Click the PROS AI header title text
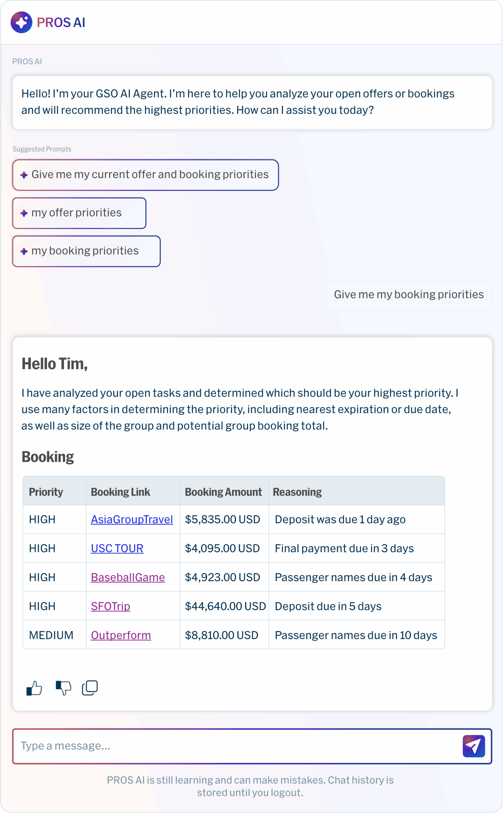The height and width of the screenshot is (813, 504). point(61,23)
